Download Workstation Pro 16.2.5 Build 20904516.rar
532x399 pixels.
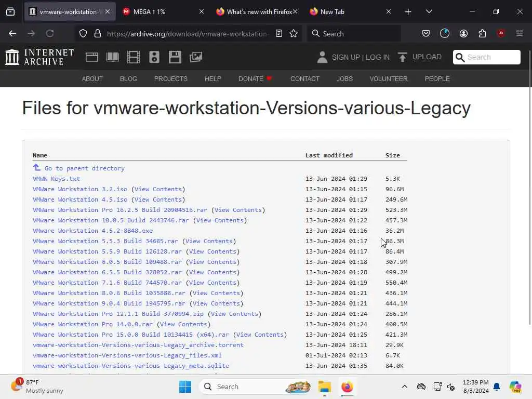point(120,210)
